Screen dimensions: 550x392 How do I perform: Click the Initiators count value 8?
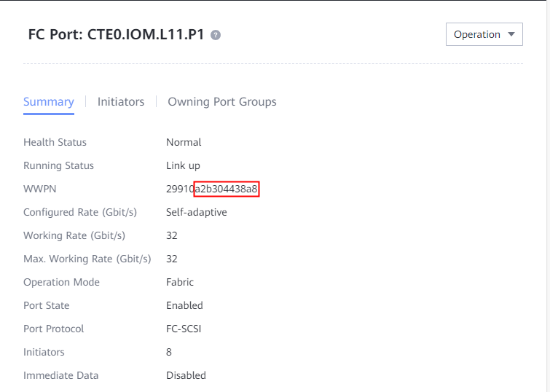click(x=170, y=352)
